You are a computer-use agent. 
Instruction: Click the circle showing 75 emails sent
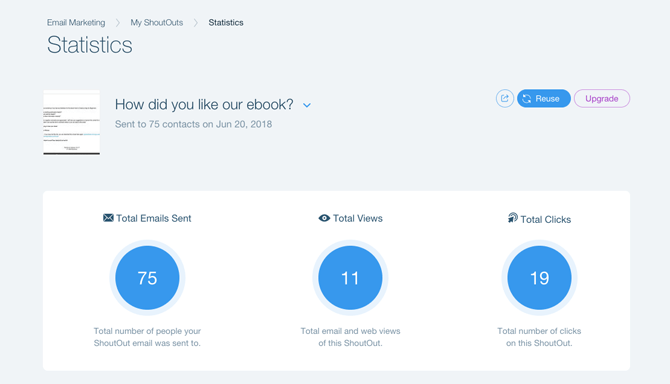(147, 278)
